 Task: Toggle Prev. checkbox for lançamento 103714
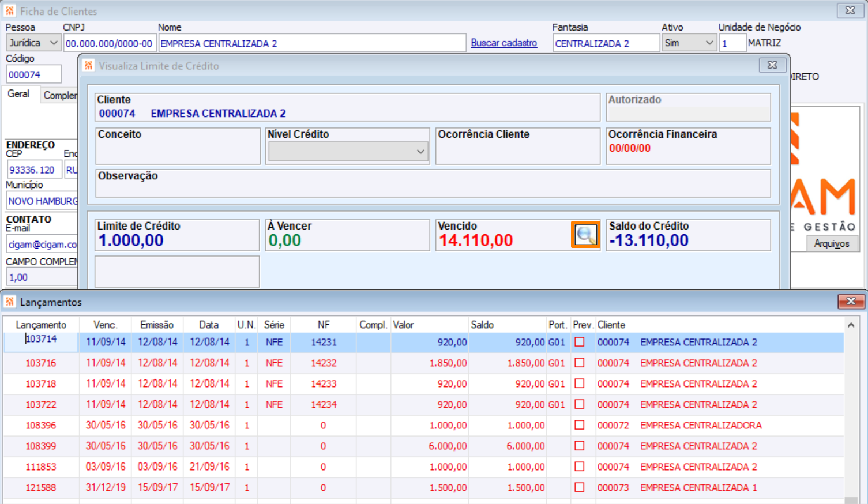(x=580, y=342)
